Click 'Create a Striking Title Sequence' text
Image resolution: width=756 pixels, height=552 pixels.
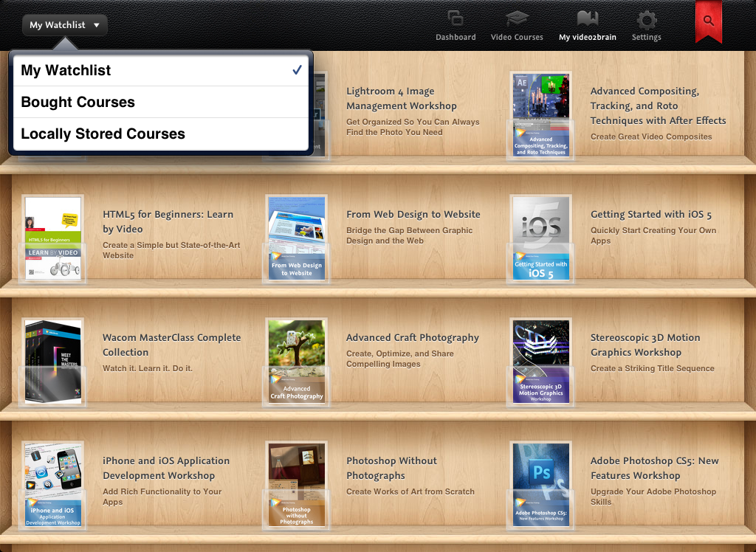point(653,368)
